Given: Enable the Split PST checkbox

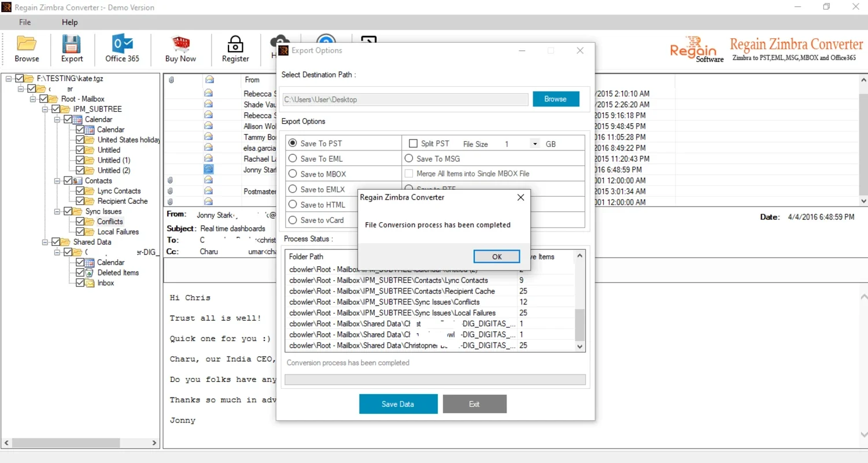Looking at the screenshot, I should (413, 143).
